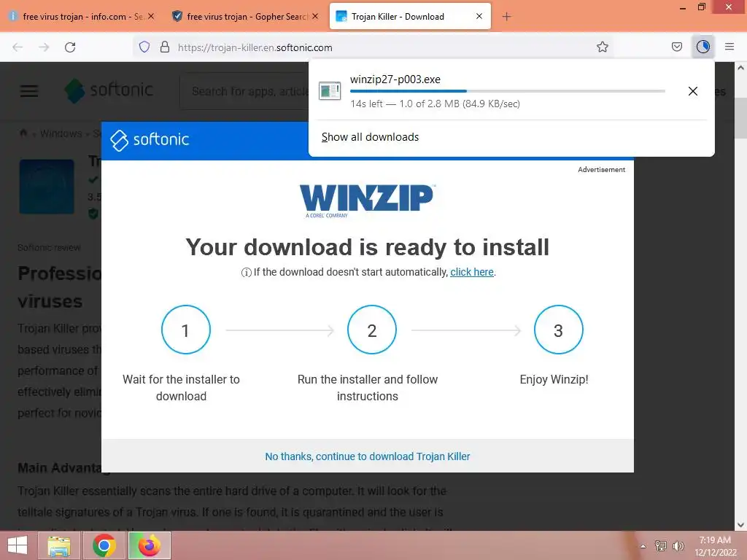Viewport: 747px width, 560px height.
Task: Go back to previous page
Action: [x=18, y=47]
